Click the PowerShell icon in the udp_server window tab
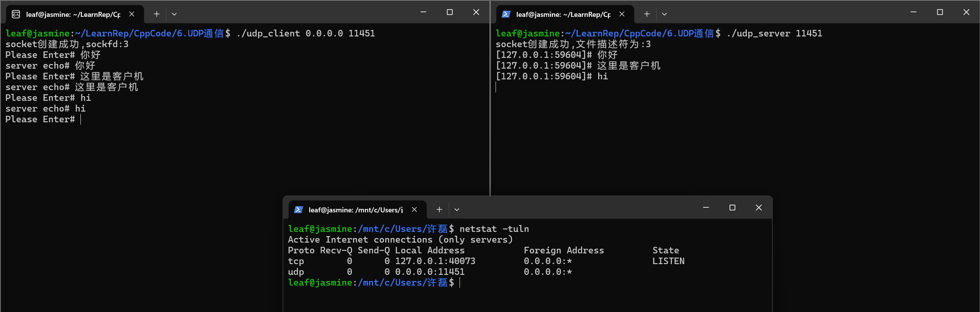The image size is (980, 312). click(506, 14)
